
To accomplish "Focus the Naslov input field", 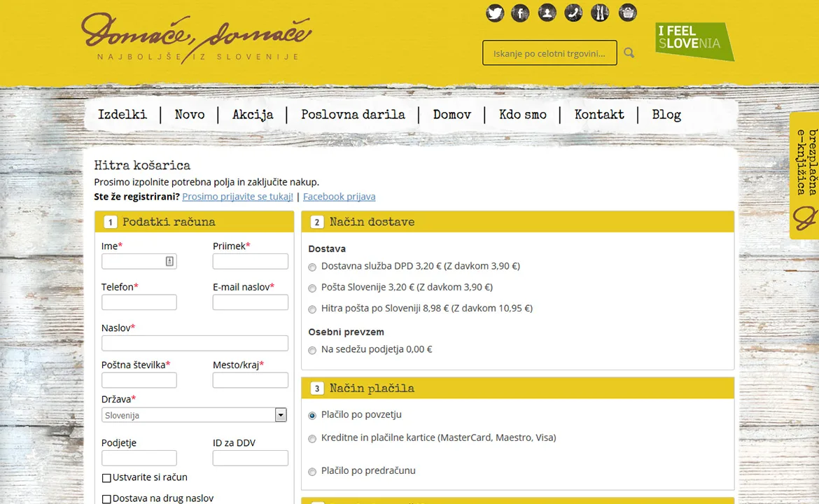I will 195,343.
